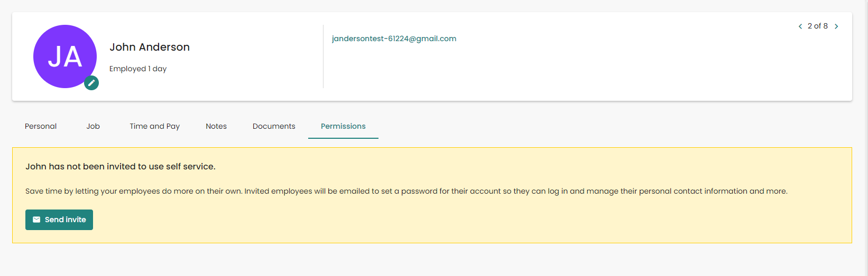The height and width of the screenshot is (276, 868).
Task: Click the envelope icon in Send invite
Action: [36, 220]
